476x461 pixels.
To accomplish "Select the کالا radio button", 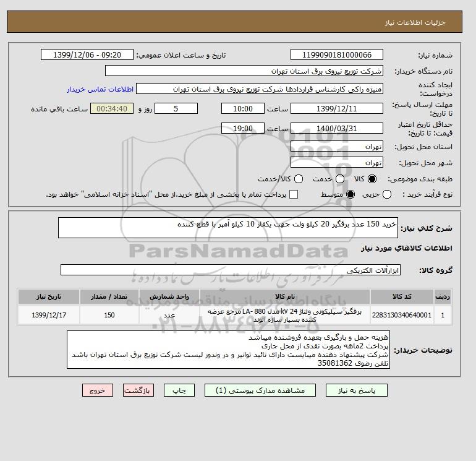I will 372,179.
